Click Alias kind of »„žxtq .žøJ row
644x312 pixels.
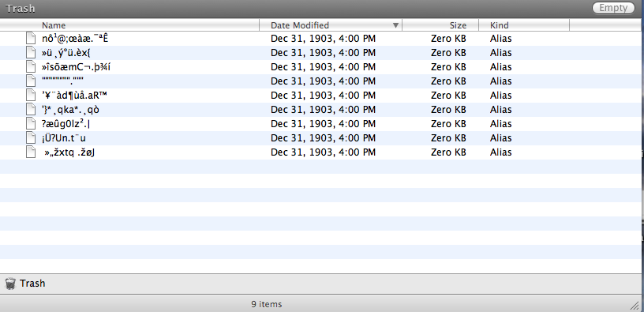tap(500, 152)
